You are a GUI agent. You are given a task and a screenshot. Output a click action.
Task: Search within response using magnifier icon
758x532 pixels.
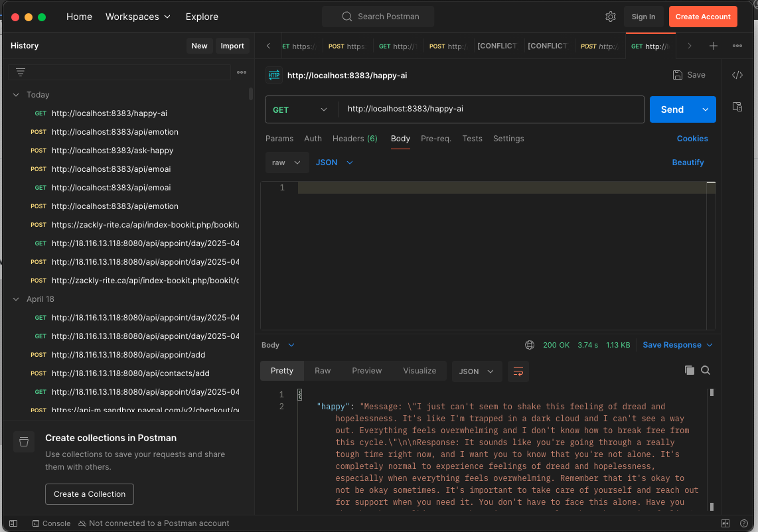tap(706, 370)
